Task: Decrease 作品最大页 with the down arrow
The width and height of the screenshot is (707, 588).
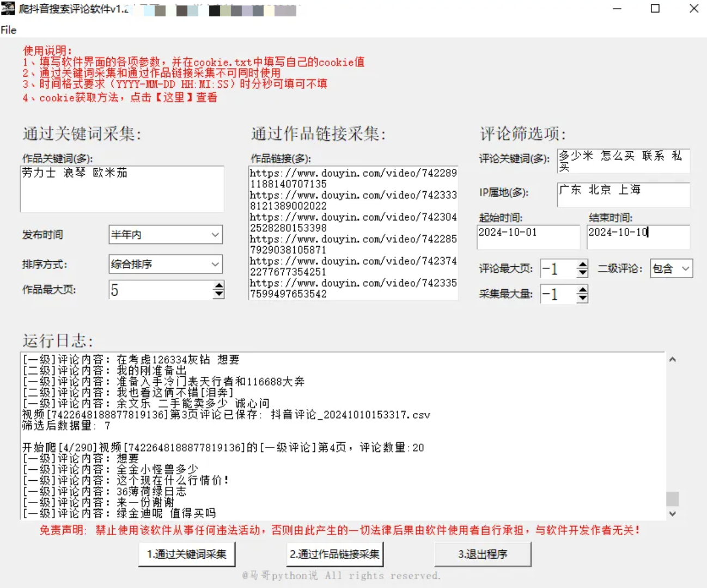Action: tap(218, 295)
